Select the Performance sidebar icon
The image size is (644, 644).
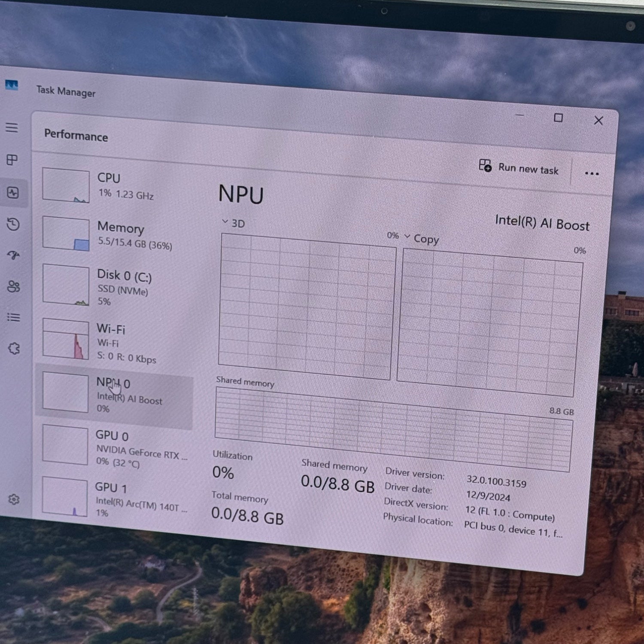(13, 193)
